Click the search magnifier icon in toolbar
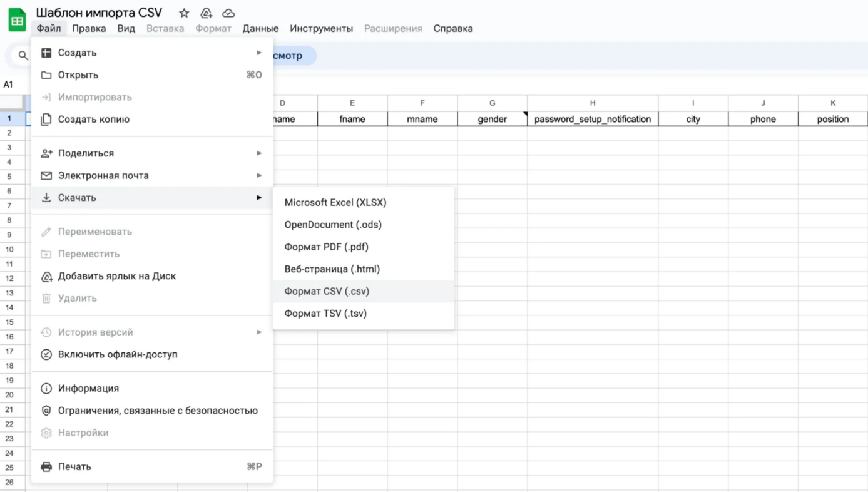868x492 pixels. (23, 56)
